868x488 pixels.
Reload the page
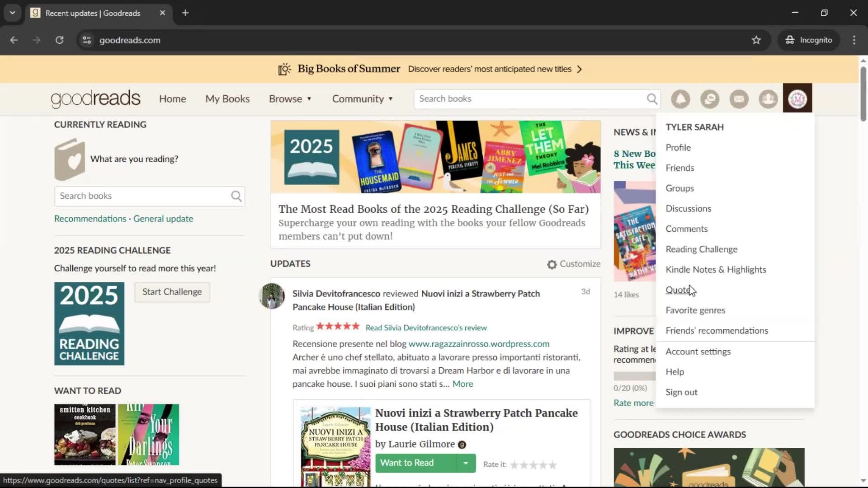pos(59,40)
